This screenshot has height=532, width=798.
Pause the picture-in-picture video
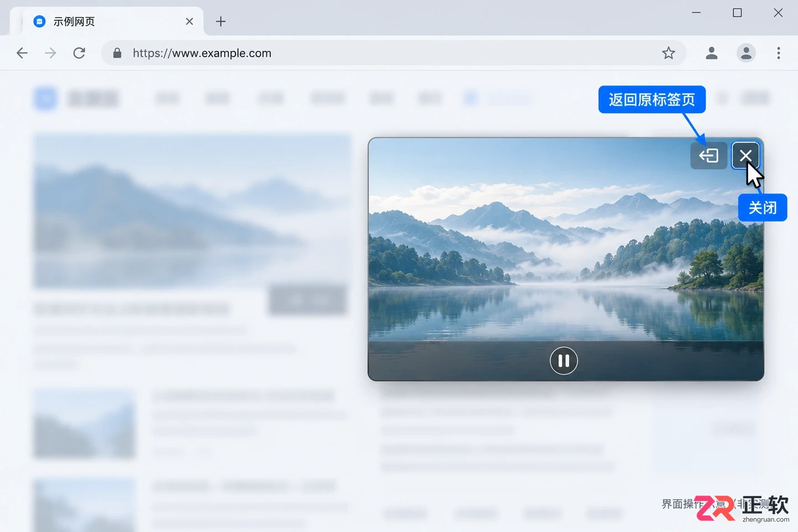tap(564, 361)
